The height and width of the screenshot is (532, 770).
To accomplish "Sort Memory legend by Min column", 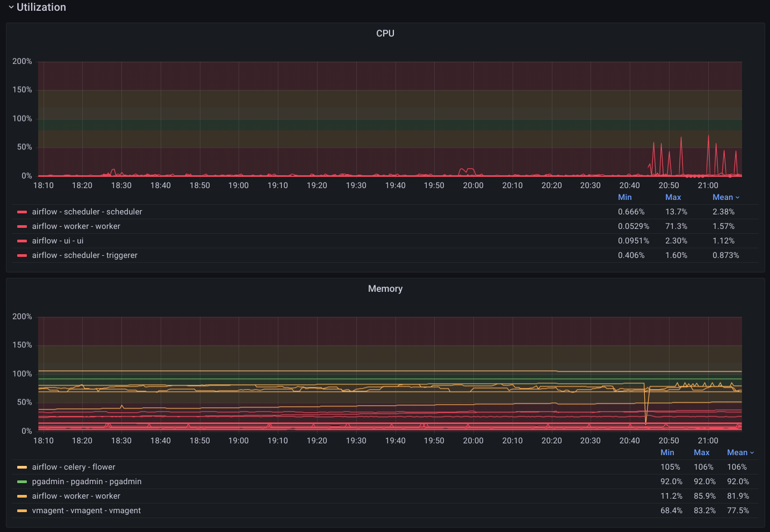I will point(667,452).
